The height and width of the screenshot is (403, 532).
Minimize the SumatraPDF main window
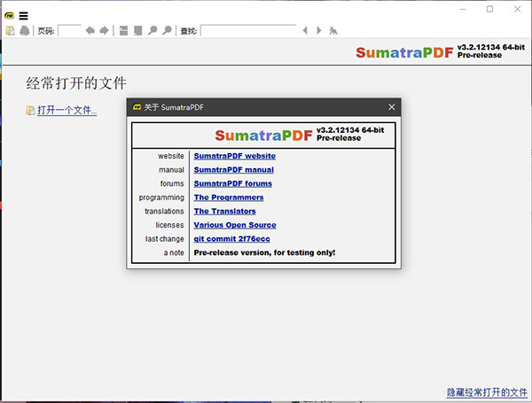point(463,9)
